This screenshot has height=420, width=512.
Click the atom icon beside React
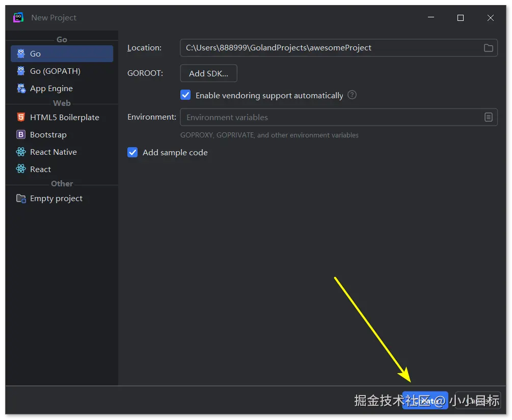[x=21, y=169]
